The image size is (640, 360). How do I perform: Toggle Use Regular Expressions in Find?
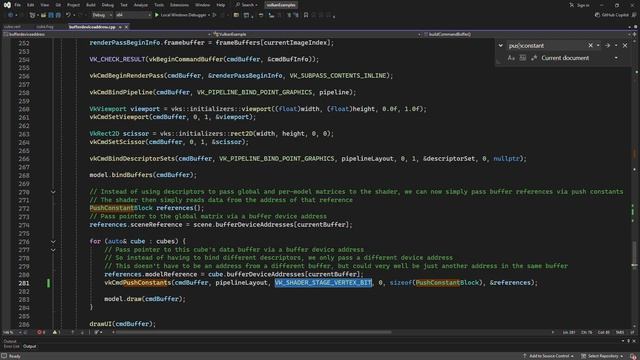[534, 58]
